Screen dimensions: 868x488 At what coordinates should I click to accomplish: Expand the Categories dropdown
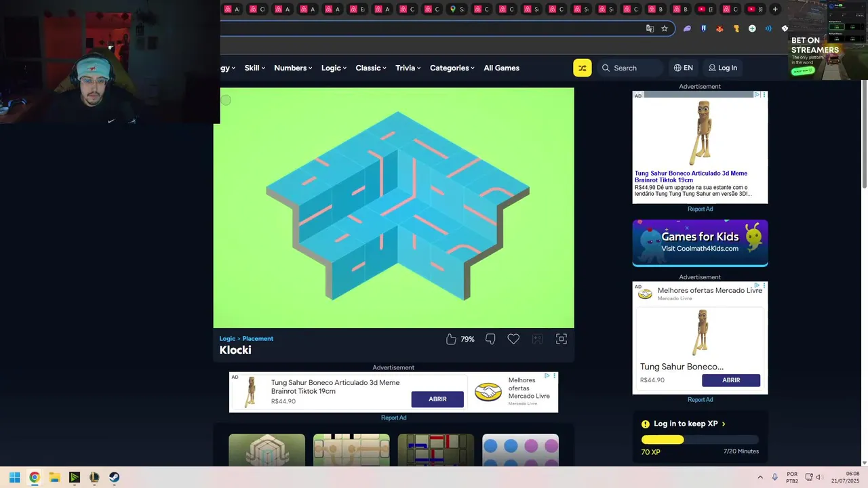pos(452,68)
